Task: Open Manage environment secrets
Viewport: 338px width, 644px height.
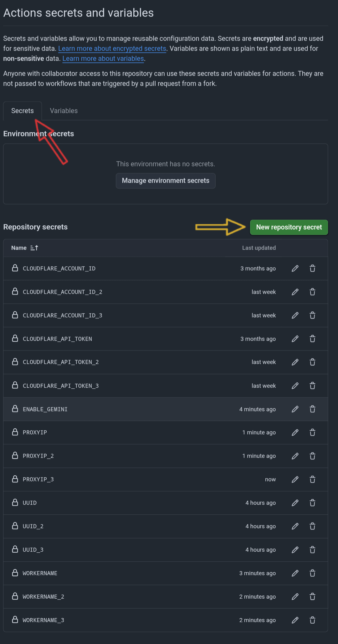Action: (x=166, y=181)
